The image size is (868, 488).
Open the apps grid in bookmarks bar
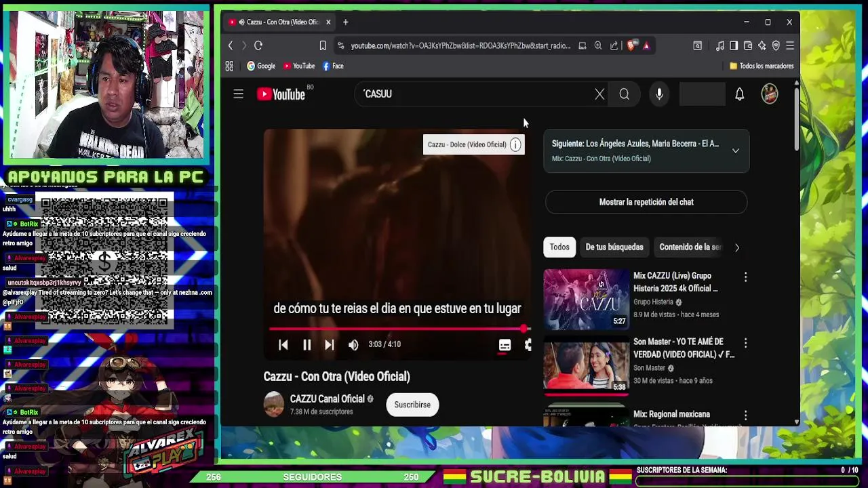pos(229,66)
